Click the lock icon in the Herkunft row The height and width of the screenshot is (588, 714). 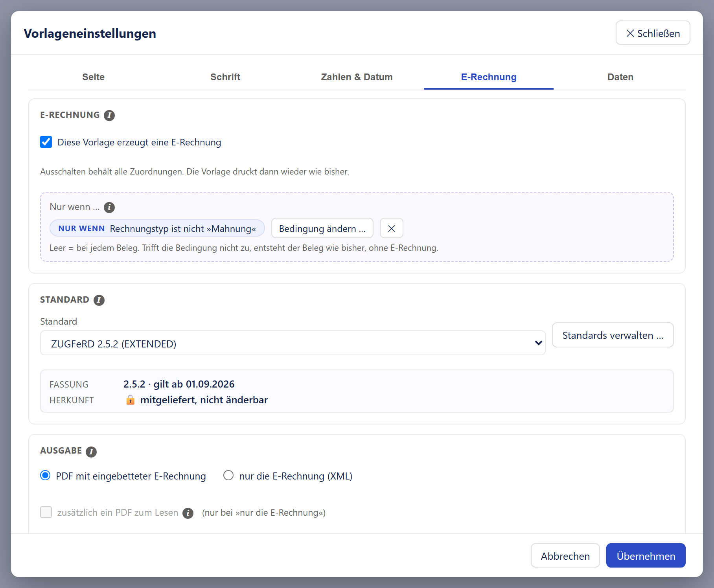click(x=131, y=400)
